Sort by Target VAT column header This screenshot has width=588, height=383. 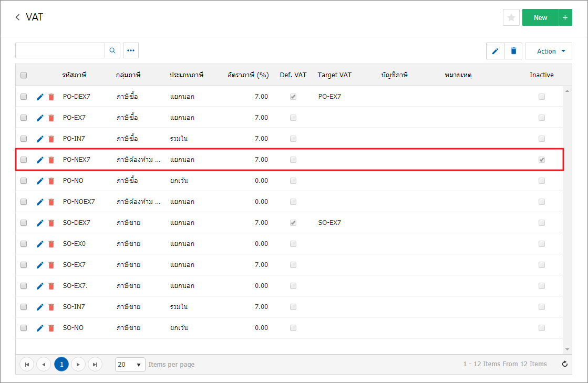click(x=335, y=75)
